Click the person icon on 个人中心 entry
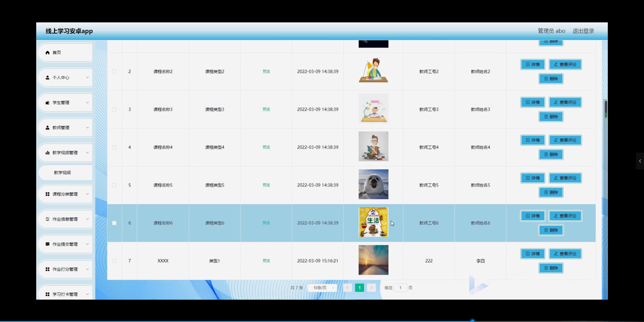 (47, 77)
